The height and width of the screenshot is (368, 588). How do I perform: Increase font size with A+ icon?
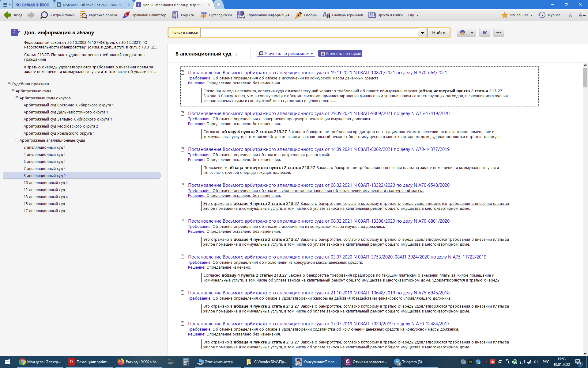(x=582, y=15)
